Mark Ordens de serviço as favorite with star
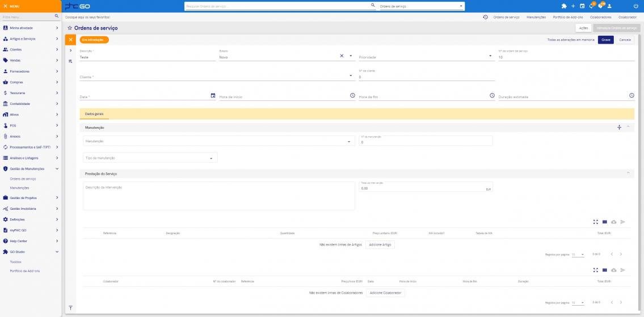Screen dimensions: 644x317 pyautogui.click(x=70, y=28)
